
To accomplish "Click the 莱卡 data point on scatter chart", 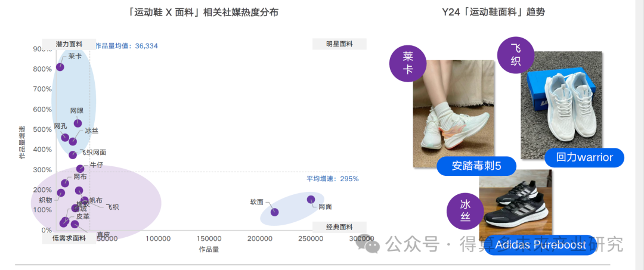I will click(60, 67).
